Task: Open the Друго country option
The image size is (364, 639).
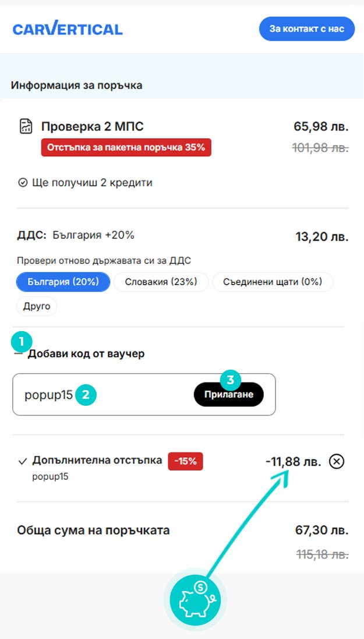Action: coord(37,307)
